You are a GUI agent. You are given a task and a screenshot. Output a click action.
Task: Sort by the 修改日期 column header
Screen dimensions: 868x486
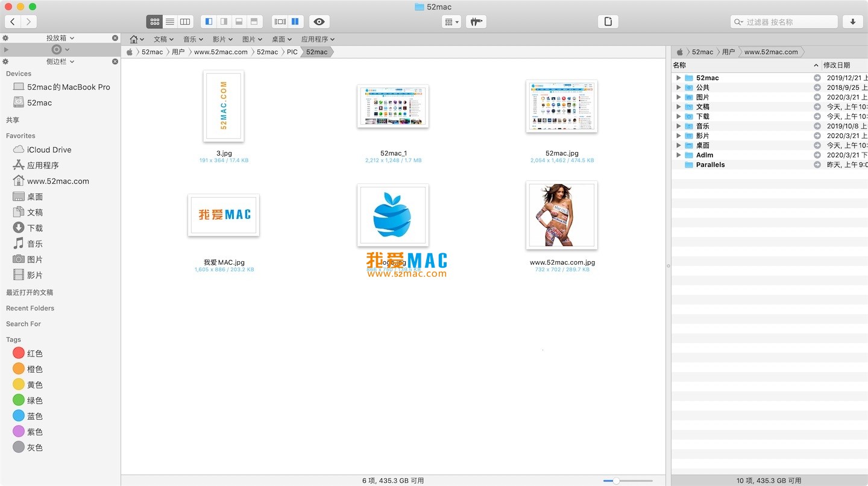tap(845, 65)
